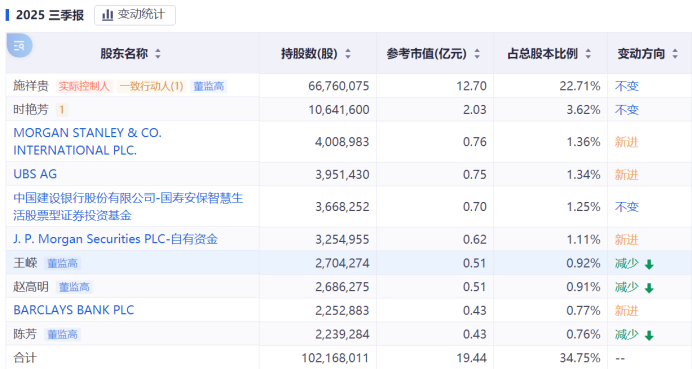
Task: Click the 变动方向 column header
Action: 641,54
